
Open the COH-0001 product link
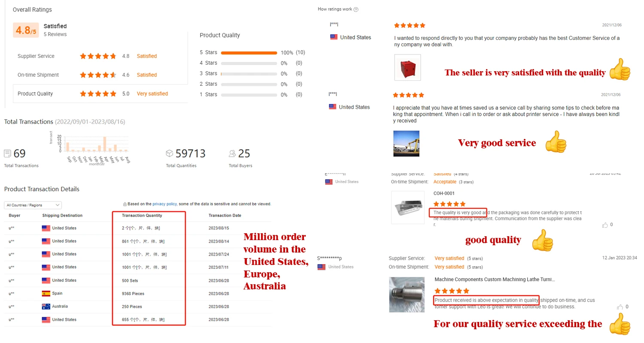pyautogui.click(x=444, y=193)
